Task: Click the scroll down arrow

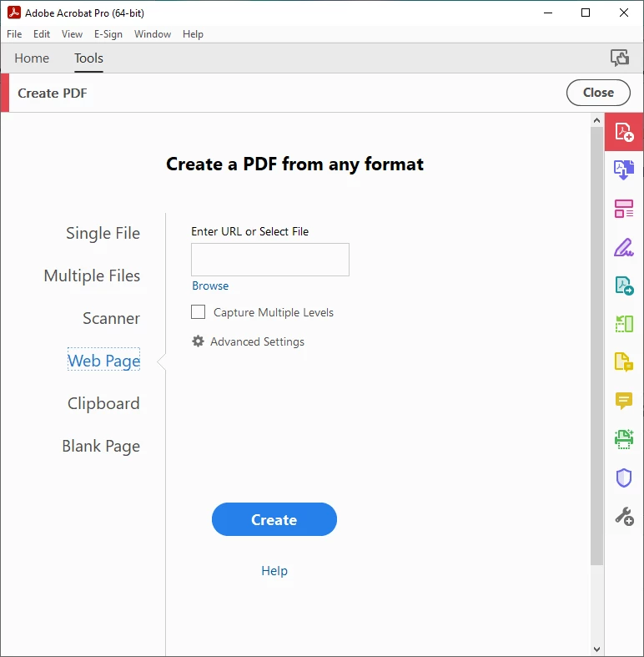Action: [x=596, y=649]
